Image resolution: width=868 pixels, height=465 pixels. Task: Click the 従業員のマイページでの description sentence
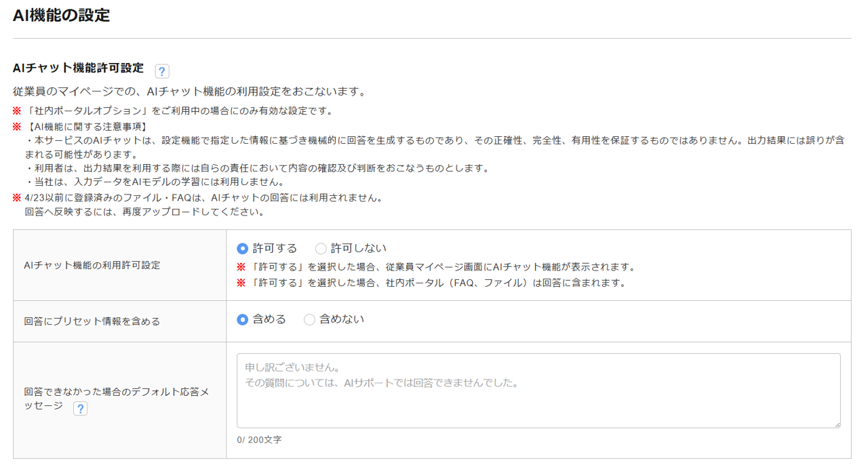(x=190, y=91)
